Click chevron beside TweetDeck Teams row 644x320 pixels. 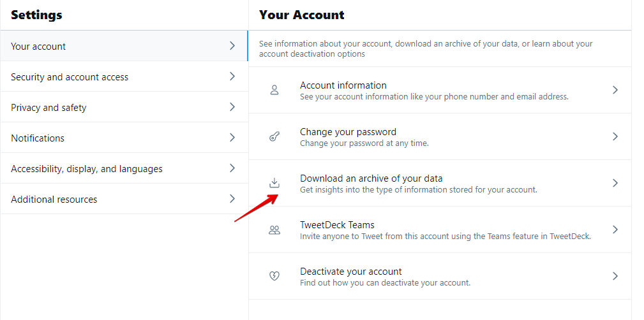tap(615, 229)
